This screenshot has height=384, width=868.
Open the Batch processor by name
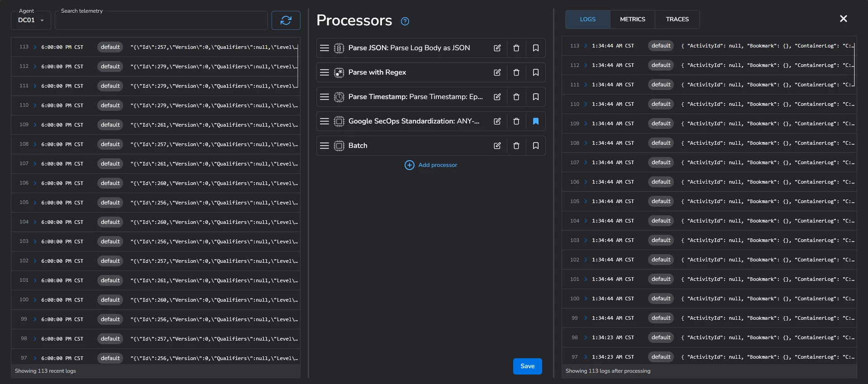click(x=358, y=146)
